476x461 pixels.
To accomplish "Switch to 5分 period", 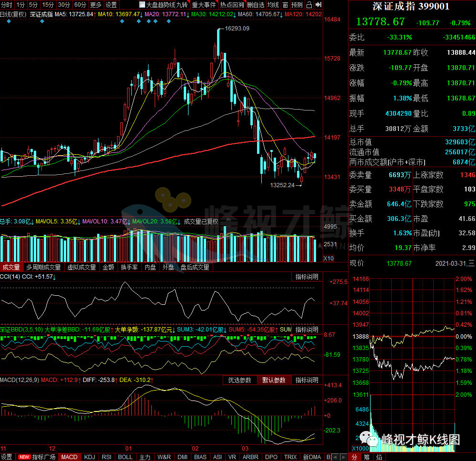I will 33,5.
